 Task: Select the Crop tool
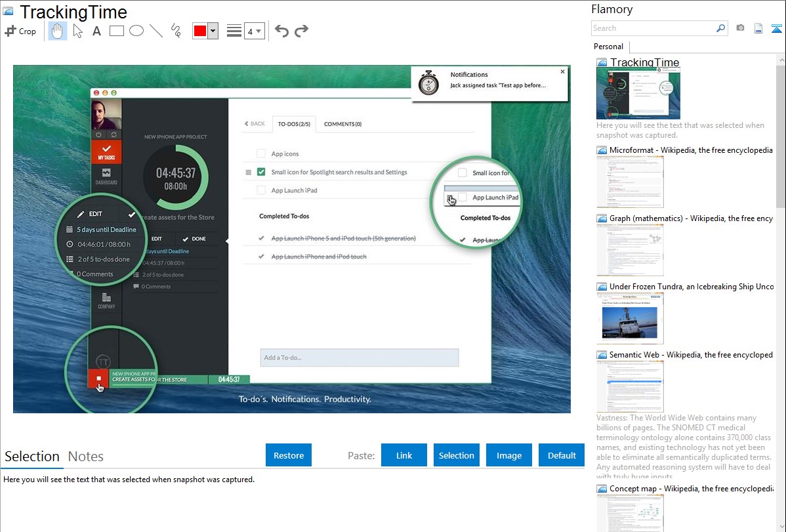coord(20,31)
